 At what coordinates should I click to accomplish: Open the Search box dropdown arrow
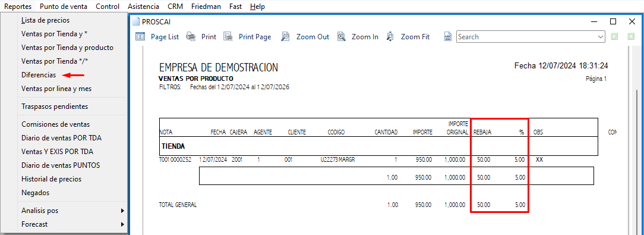(x=601, y=37)
